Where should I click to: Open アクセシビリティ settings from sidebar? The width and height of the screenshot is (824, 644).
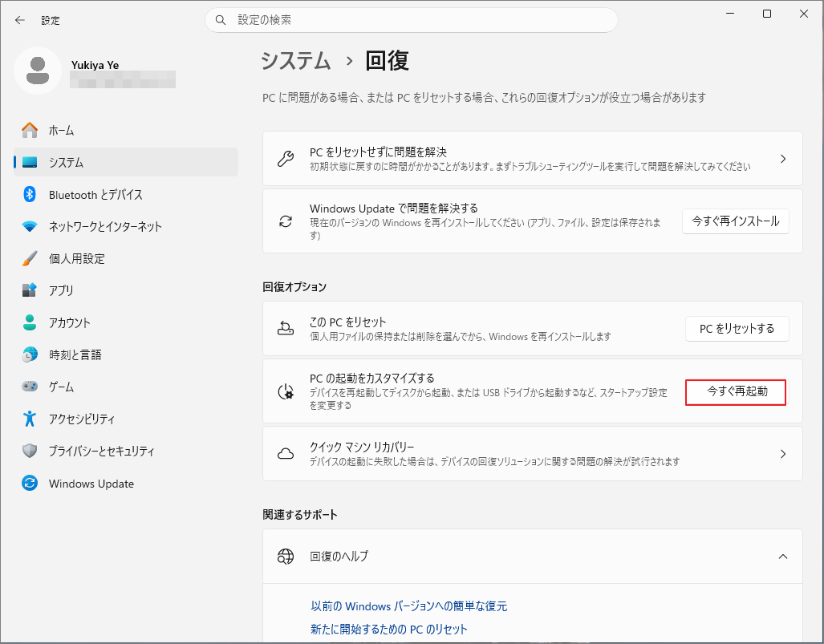tap(126, 419)
